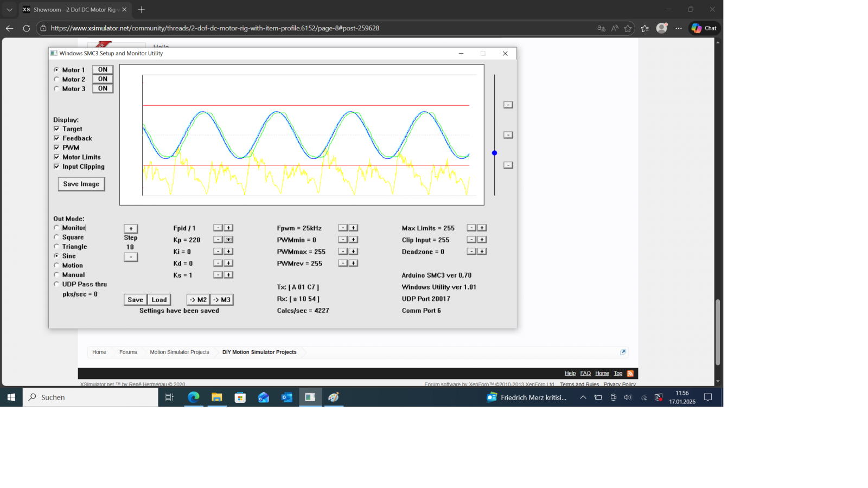Switch to the Showroom 2 Dof DC Motor Rig tab

[75, 10]
